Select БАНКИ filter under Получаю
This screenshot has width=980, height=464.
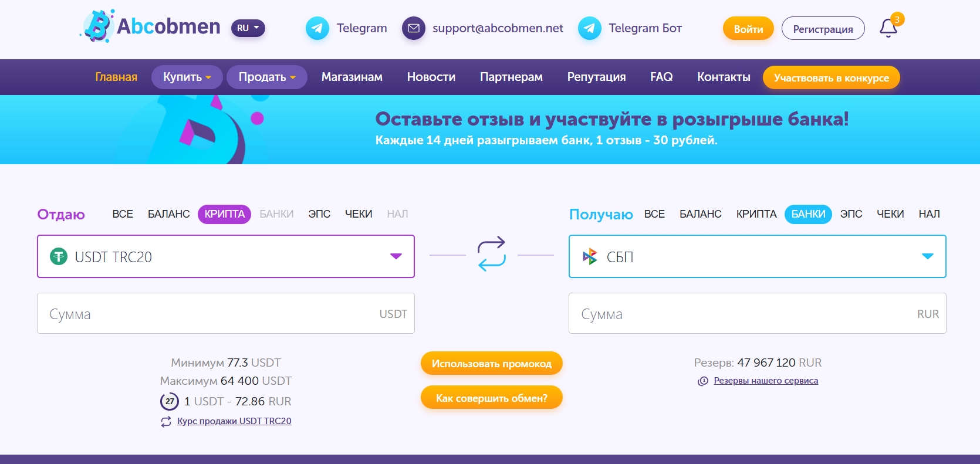pos(808,214)
